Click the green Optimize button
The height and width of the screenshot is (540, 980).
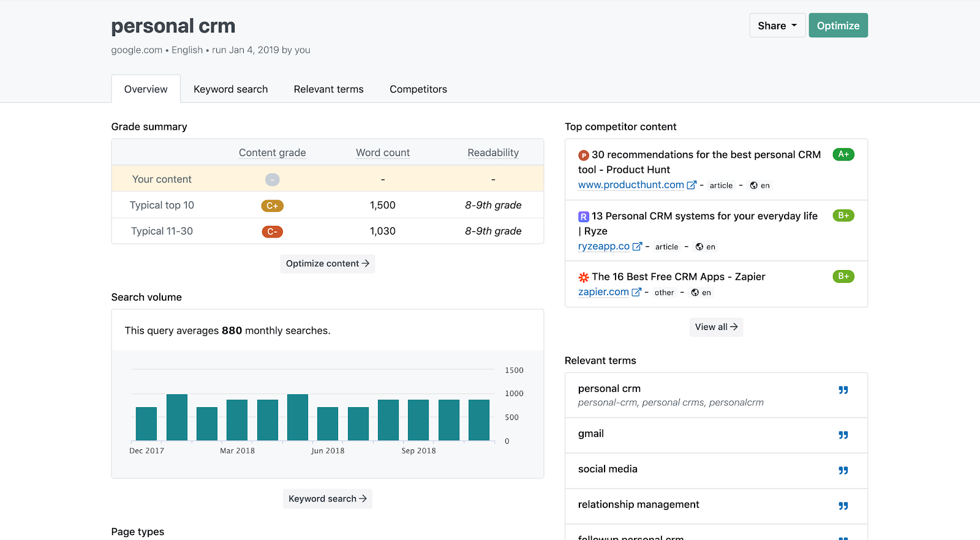point(838,26)
